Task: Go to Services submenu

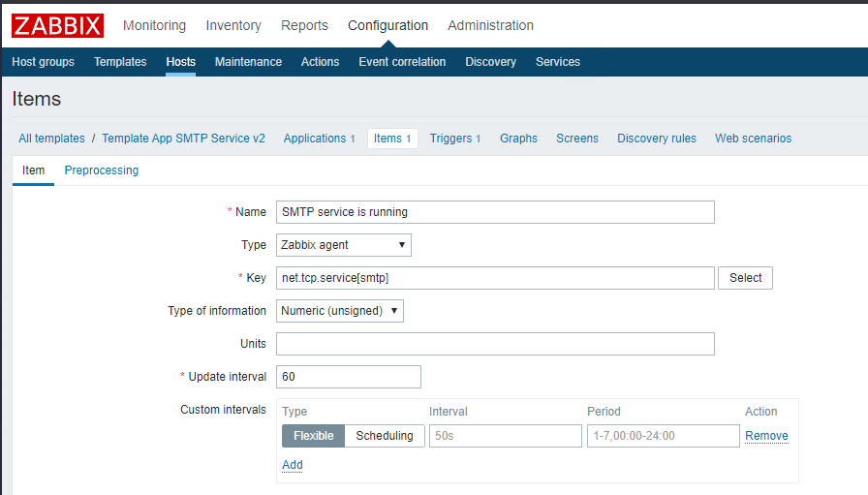Action: coord(557,62)
